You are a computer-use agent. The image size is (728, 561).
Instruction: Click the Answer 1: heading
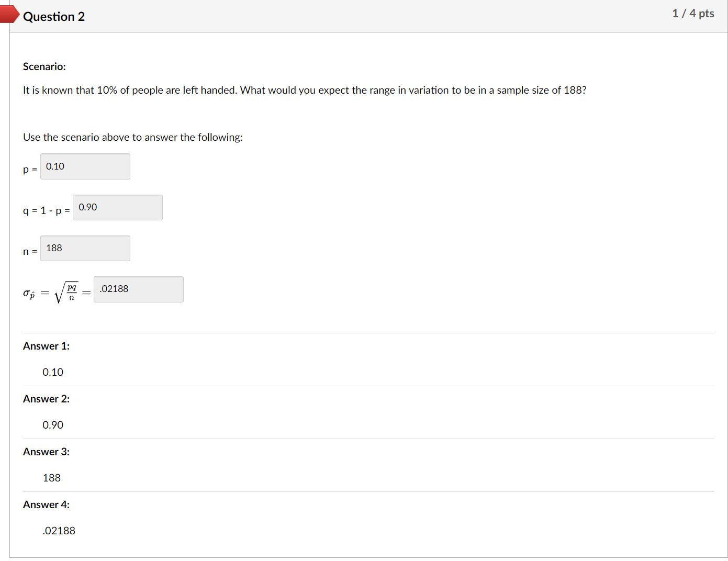(46, 346)
